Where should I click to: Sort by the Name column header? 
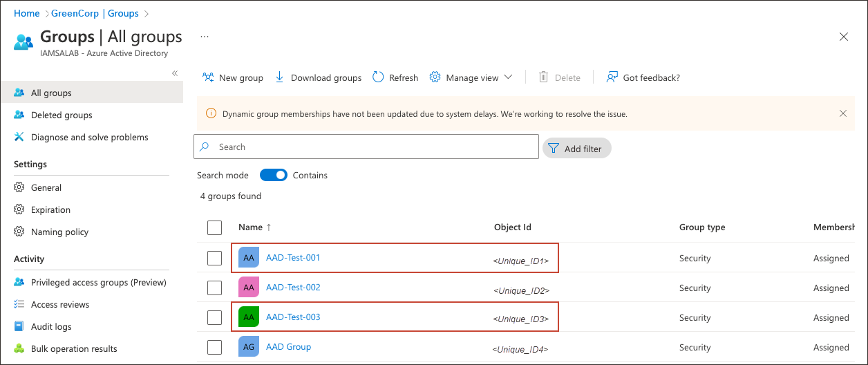click(251, 227)
